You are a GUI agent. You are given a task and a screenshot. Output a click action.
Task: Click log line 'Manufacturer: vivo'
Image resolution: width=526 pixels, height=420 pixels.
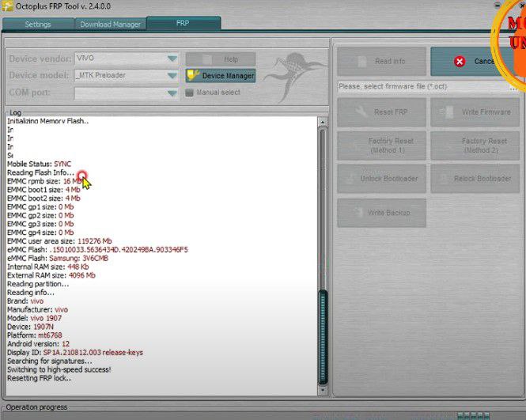click(38, 309)
